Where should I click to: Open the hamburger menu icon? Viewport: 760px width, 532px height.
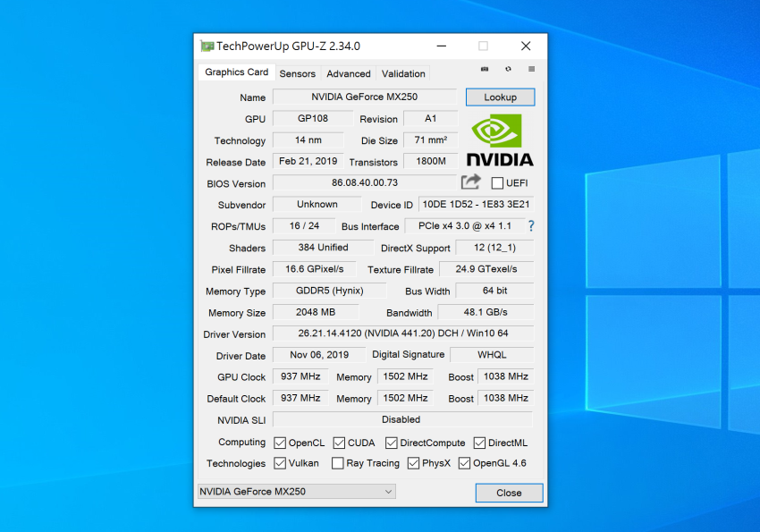tap(532, 69)
